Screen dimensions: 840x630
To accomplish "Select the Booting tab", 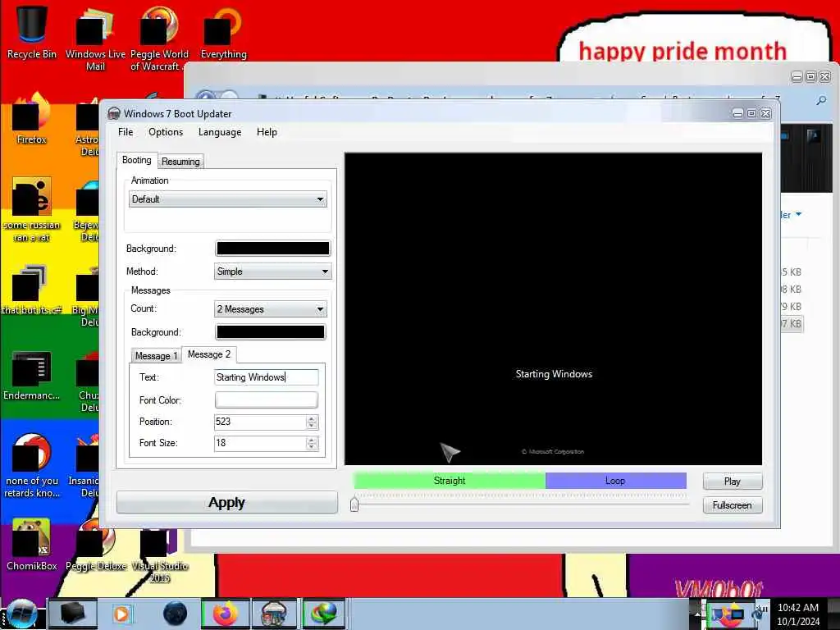I will (137, 160).
